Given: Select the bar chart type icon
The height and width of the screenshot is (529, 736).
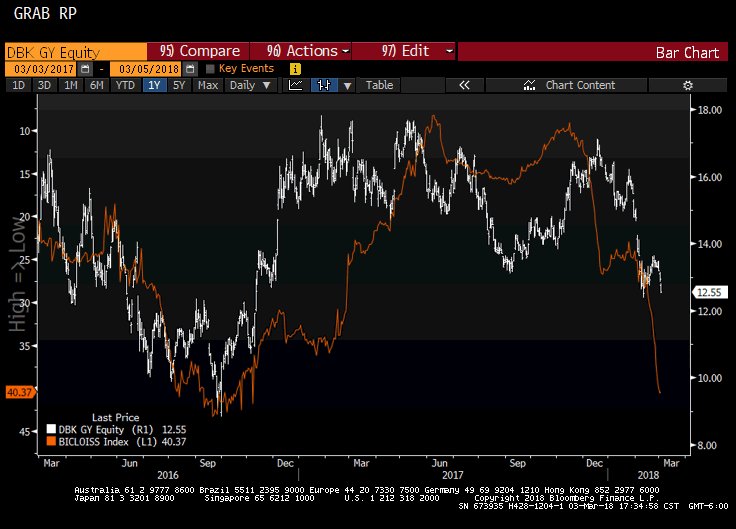Looking at the screenshot, I should 324,85.
